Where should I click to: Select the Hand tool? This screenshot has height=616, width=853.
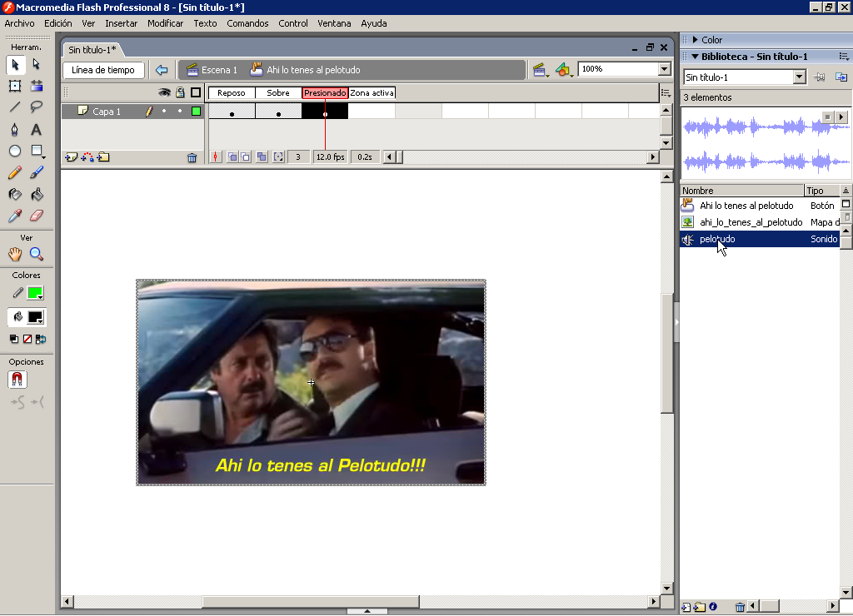tap(15, 254)
